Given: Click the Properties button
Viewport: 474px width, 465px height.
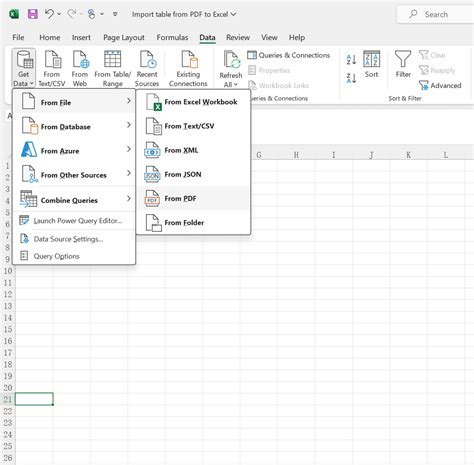Looking at the screenshot, I should (269, 70).
